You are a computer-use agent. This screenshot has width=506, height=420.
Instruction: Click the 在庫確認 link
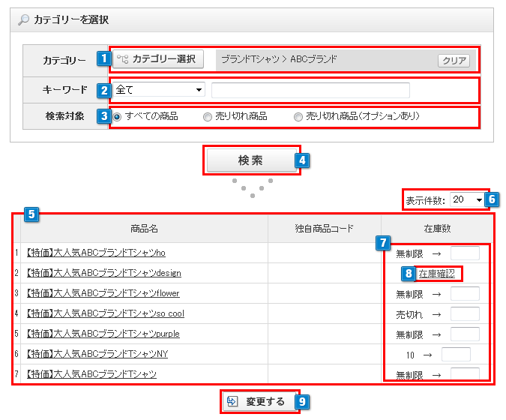436,273
